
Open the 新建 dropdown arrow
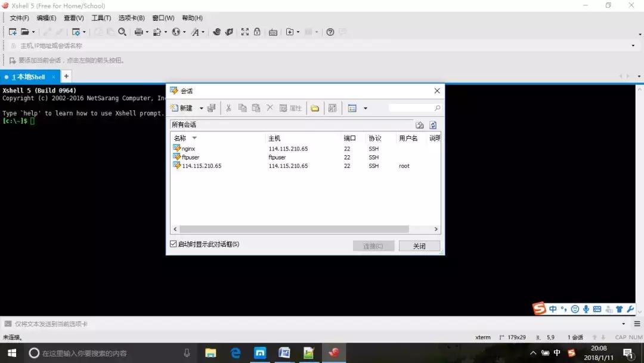(200, 108)
